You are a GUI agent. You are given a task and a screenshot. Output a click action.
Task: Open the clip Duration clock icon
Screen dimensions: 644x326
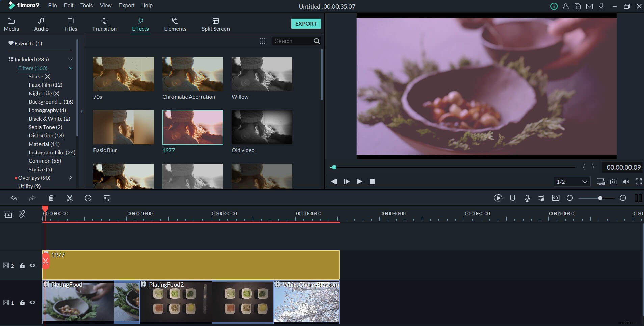point(88,198)
